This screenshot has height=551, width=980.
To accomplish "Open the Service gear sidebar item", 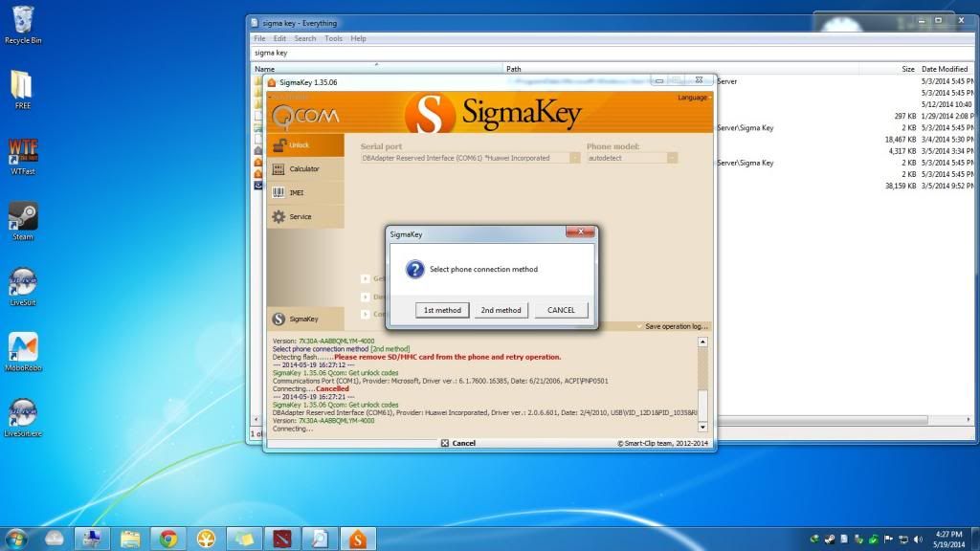I will tap(303, 217).
